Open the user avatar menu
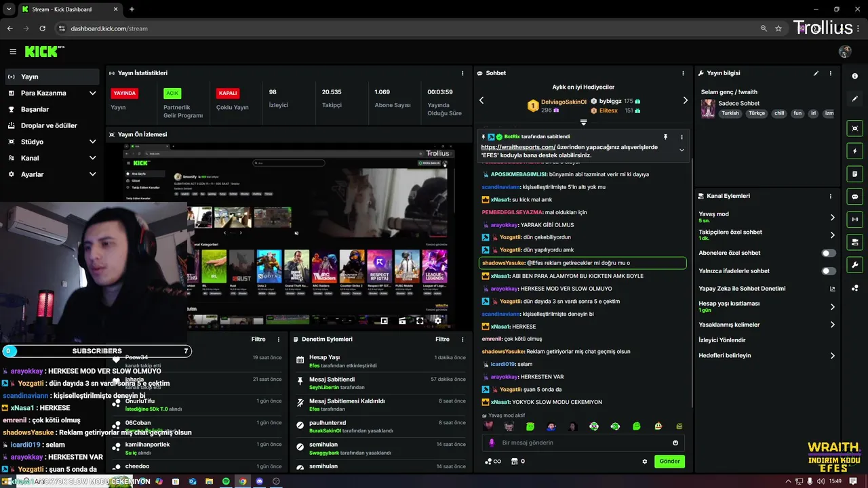868x488 pixels. click(845, 52)
